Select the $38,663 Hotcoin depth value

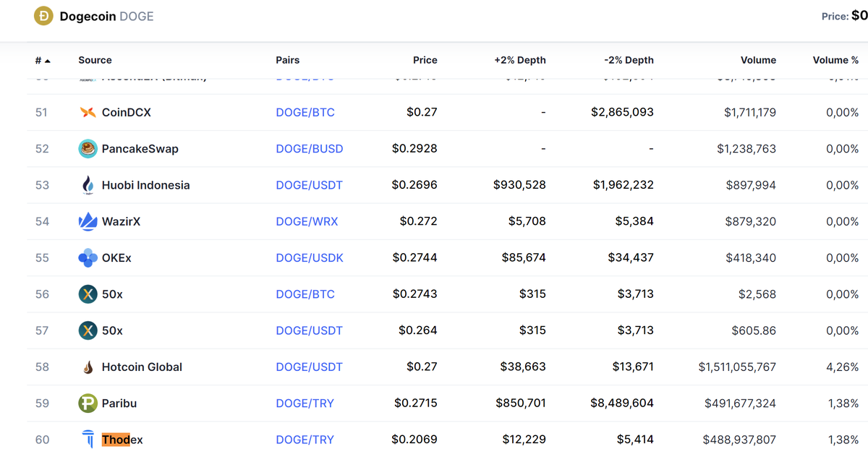(523, 367)
